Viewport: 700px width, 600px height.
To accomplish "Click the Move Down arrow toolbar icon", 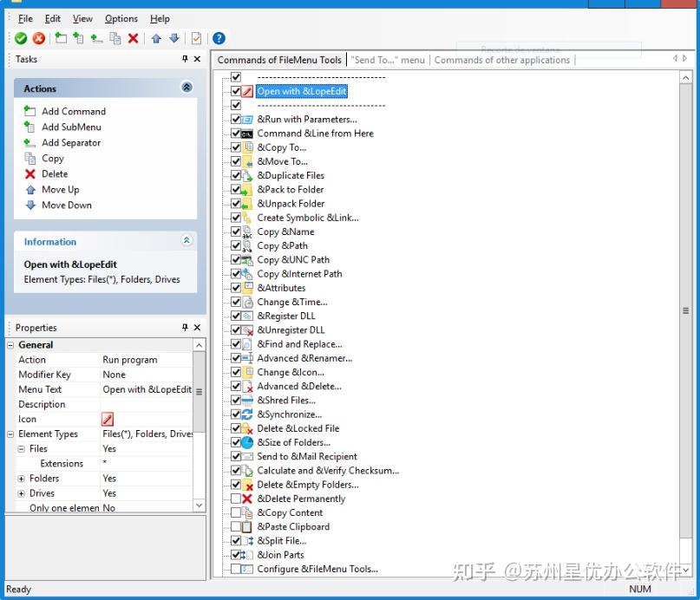I will pos(174,38).
